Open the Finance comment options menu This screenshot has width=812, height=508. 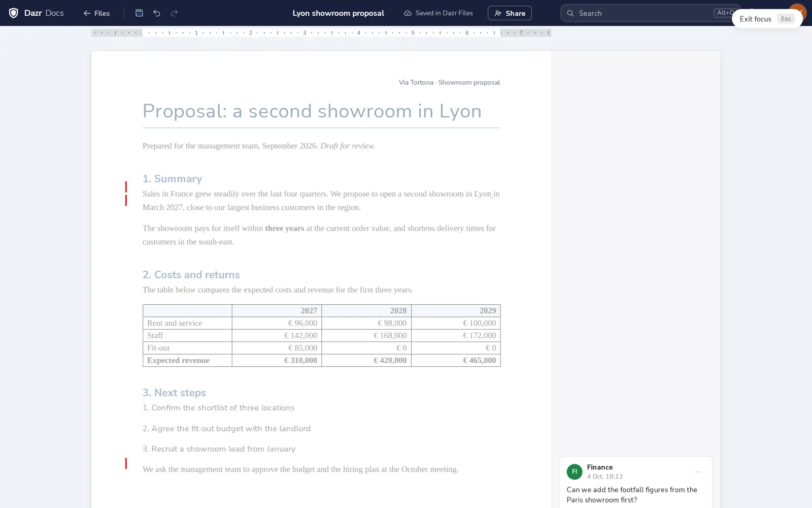(698, 472)
